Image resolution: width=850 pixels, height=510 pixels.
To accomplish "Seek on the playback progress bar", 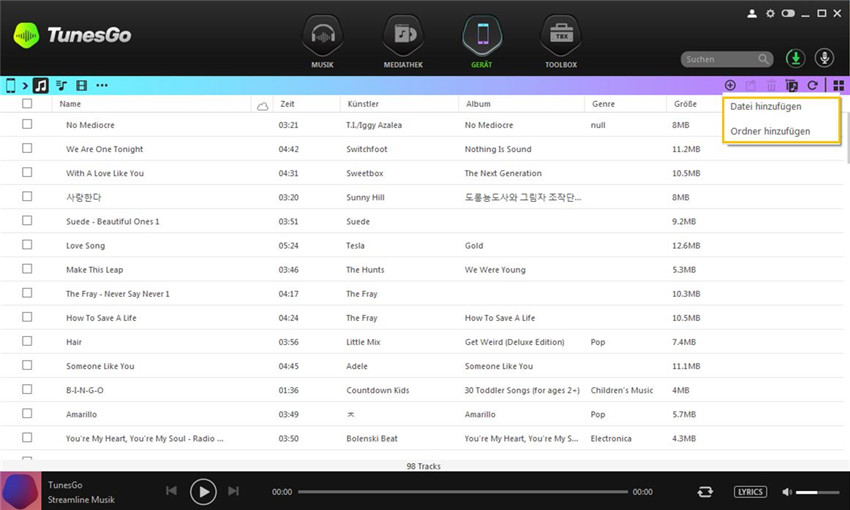I will [x=463, y=492].
